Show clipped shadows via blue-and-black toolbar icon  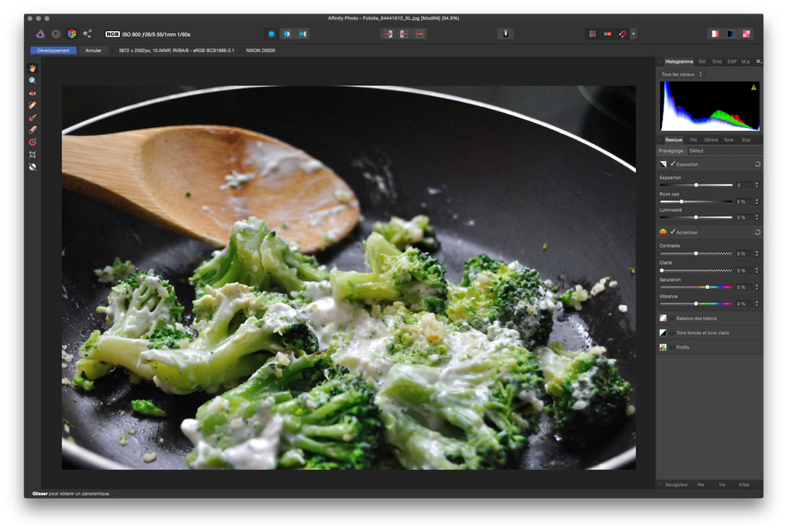[731, 34]
